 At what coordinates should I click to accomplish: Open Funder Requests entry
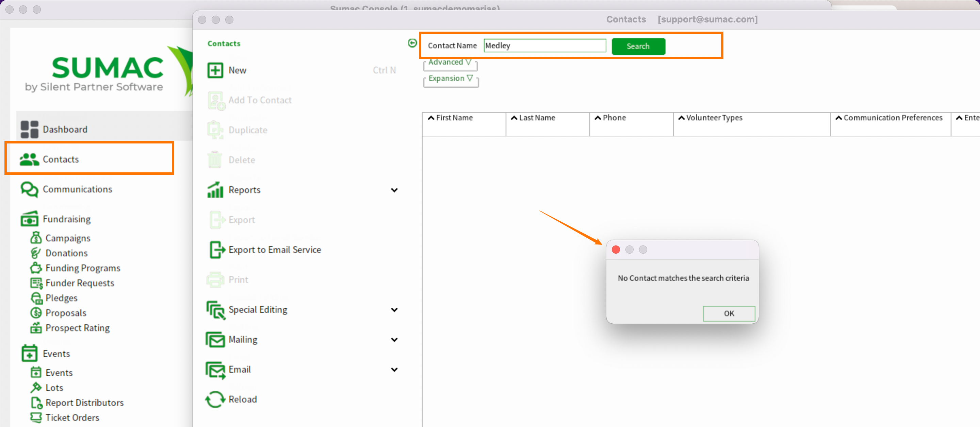[80, 283]
